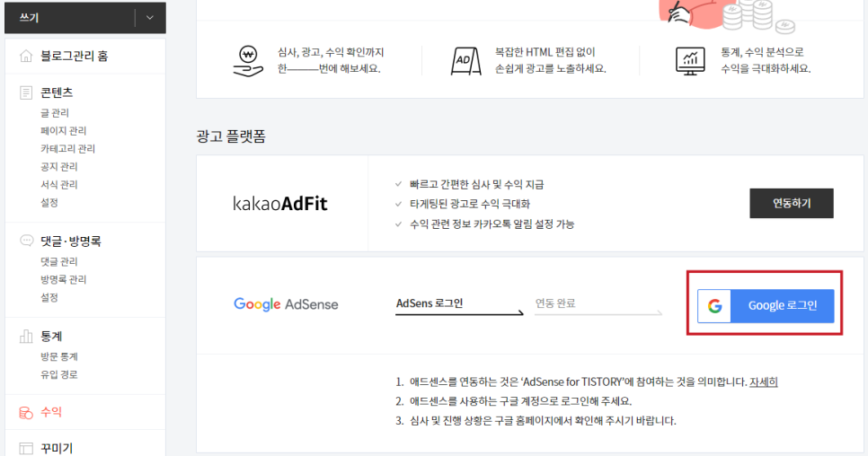Select the 연동 완료 step
This screenshot has height=456, width=868.
point(555,303)
